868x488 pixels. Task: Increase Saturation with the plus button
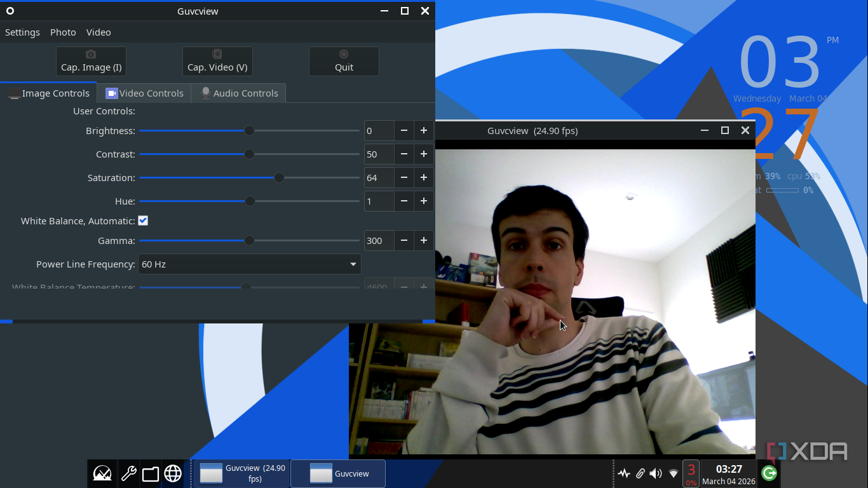(424, 178)
